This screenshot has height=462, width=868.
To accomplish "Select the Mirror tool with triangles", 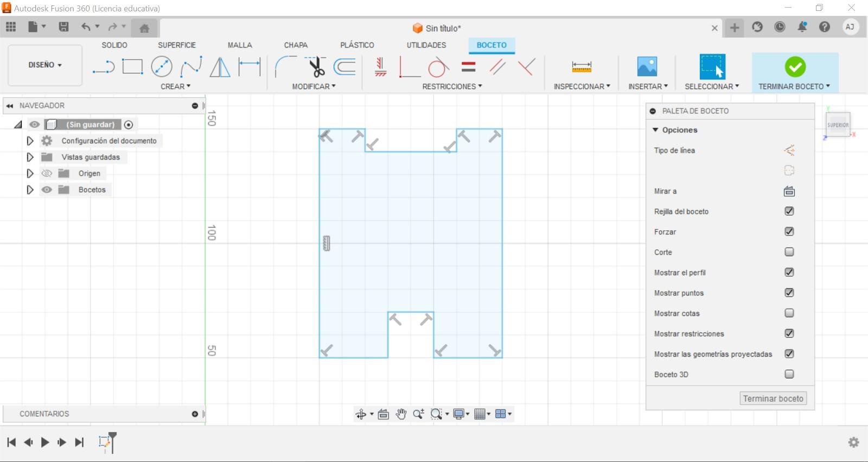I will tap(220, 67).
